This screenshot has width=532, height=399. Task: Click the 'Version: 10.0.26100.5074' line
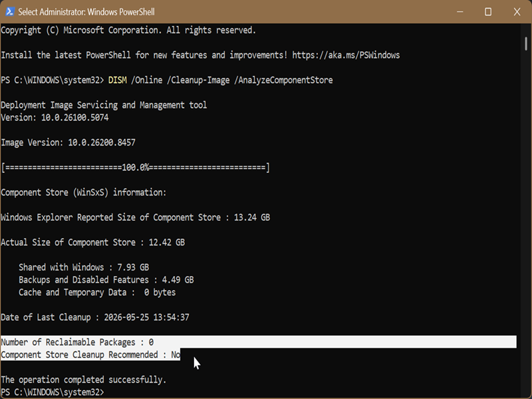point(55,118)
